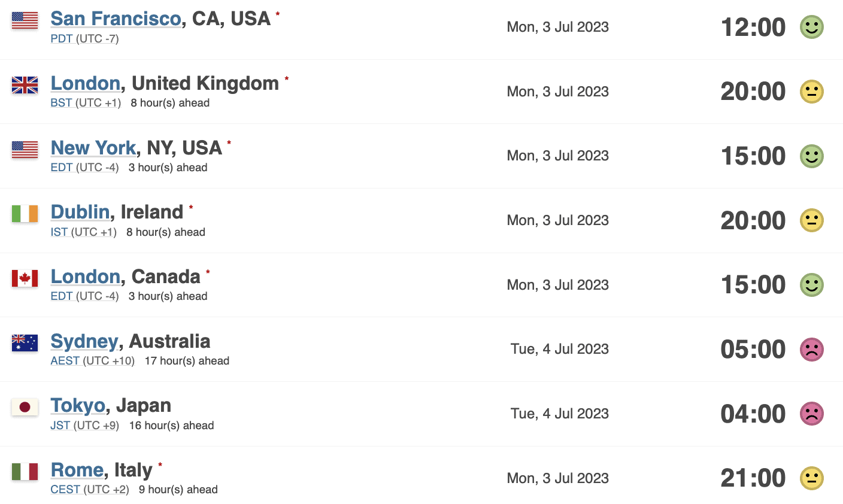Click the United Kingdom flag icon
Image resolution: width=843 pixels, height=504 pixels.
[x=25, y=85]
